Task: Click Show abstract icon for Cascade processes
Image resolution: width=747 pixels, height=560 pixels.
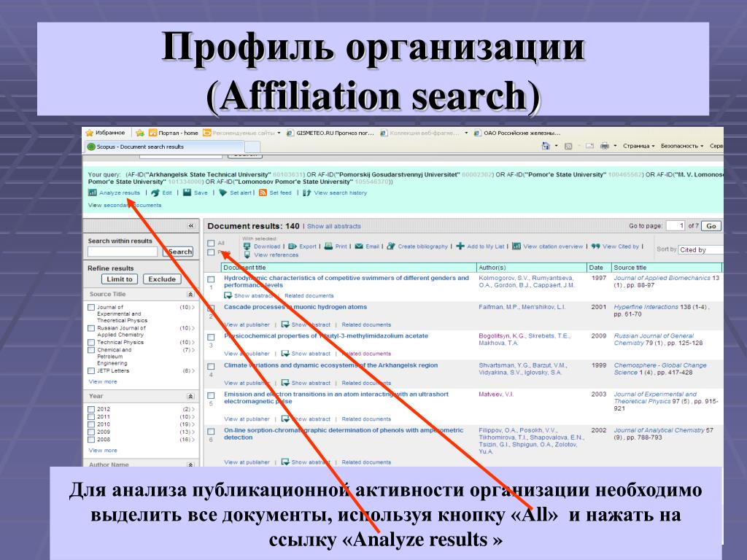Action: point(285,324)
